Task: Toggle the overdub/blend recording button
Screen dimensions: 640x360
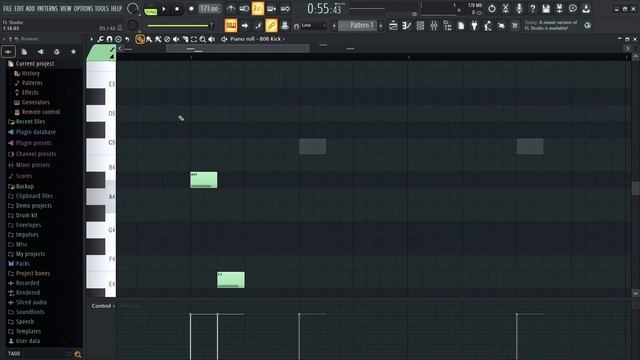Action: tap(271, 9)
